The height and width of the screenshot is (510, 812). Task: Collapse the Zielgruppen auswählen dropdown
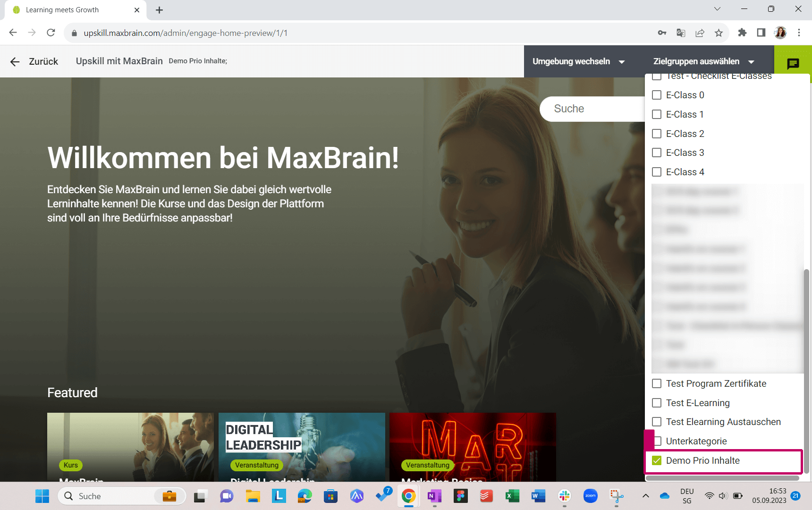click(x=704, y=61)
